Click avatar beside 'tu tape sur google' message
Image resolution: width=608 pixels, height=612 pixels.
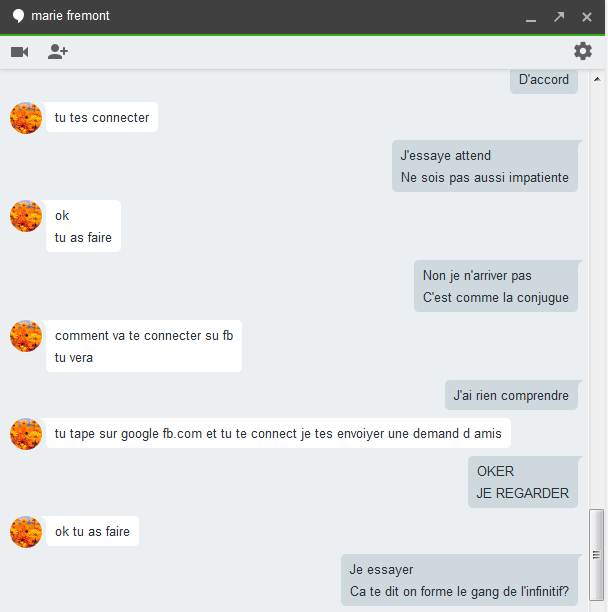26,434
